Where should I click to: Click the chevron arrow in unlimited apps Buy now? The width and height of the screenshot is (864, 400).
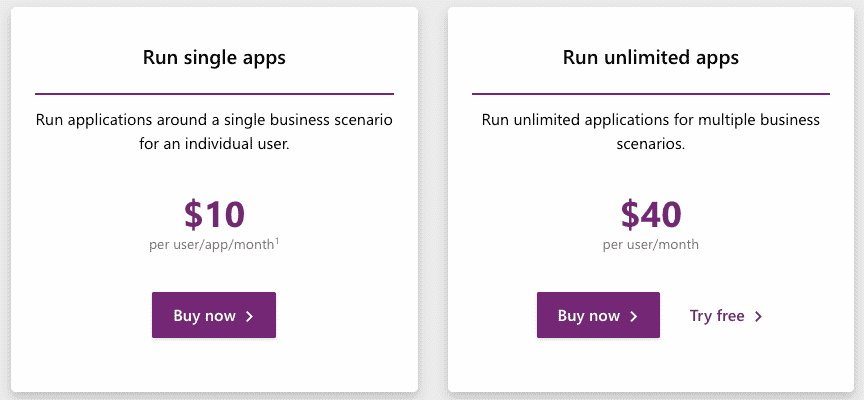634,316
